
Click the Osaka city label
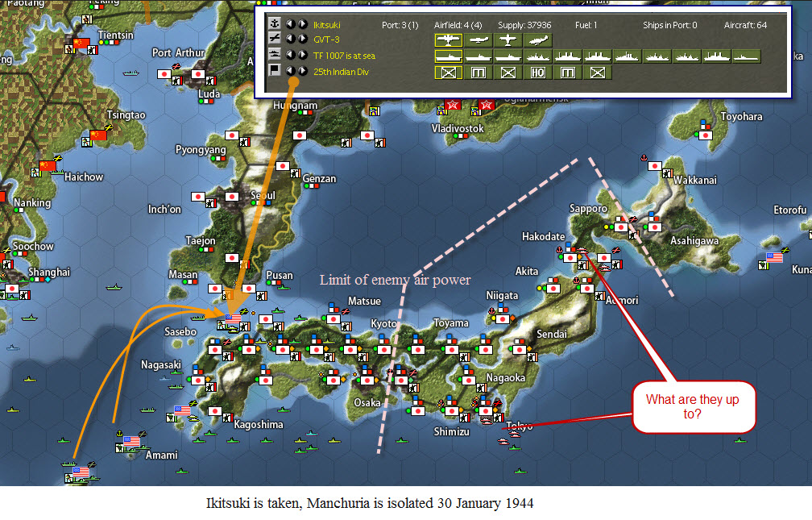(x=367, y=402)
